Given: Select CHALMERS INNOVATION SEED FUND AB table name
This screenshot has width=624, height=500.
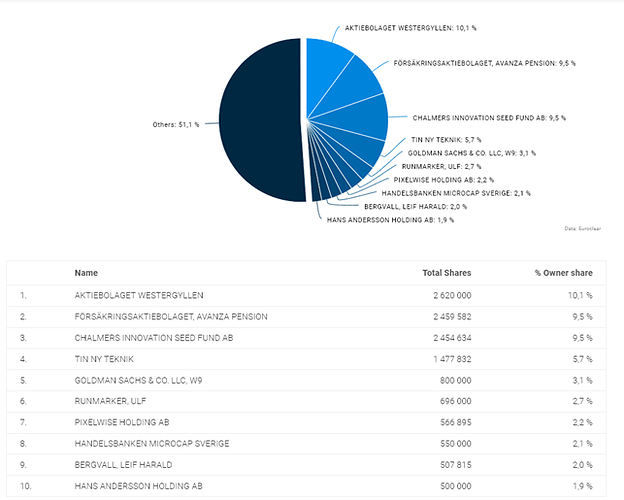Looking at the screenshot, I should point(154,338).
